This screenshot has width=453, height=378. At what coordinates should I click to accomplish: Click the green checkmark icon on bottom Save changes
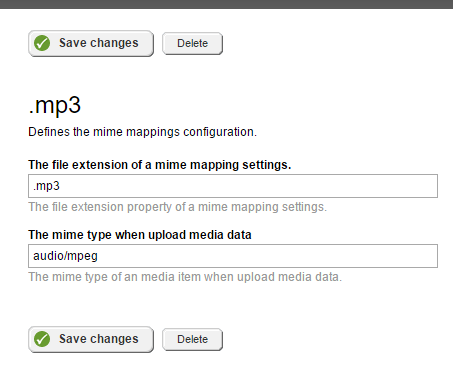coord(42,339)
